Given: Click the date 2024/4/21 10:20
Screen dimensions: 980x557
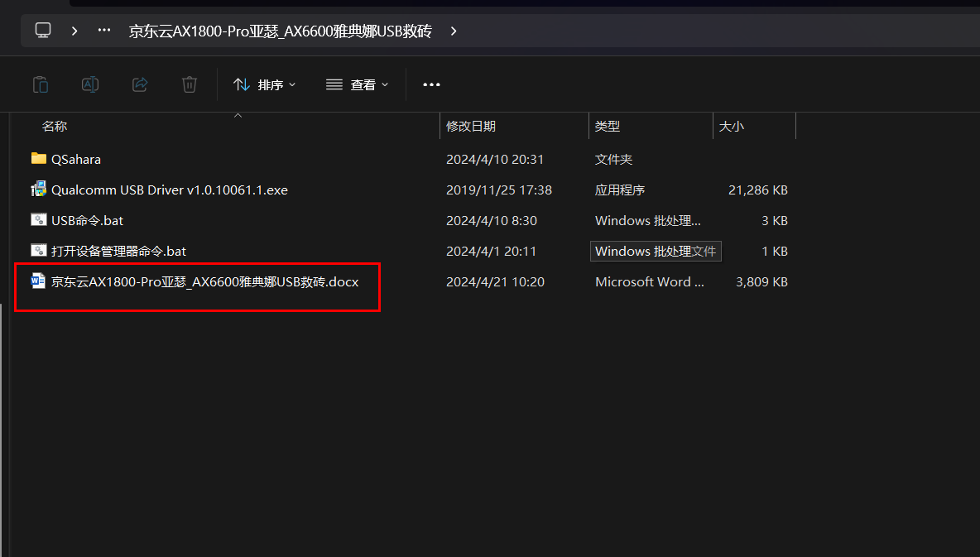Looking at the screenshot, I should pyautogui.click(x=495, y=282).
